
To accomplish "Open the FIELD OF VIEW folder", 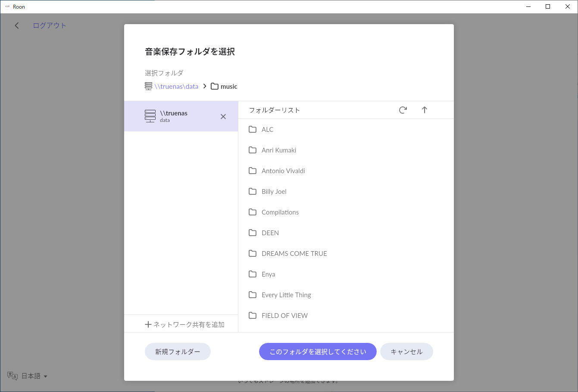I will (346, 315).
